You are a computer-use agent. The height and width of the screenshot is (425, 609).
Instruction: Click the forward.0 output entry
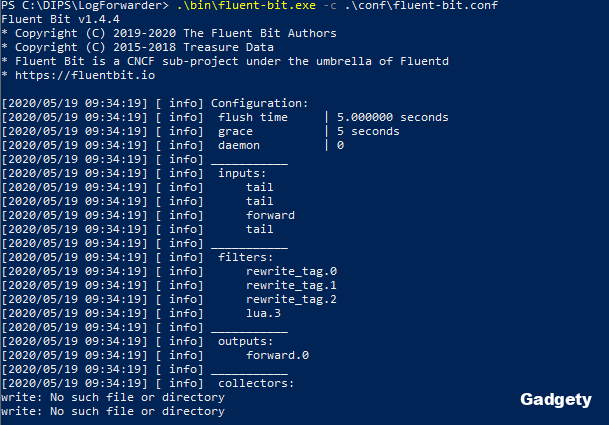pos(277,355)
